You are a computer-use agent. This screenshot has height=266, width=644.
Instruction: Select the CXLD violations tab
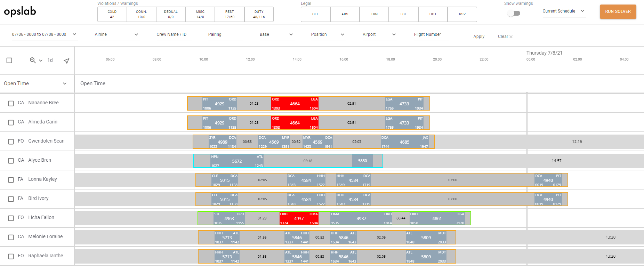(x=112, y=14)
